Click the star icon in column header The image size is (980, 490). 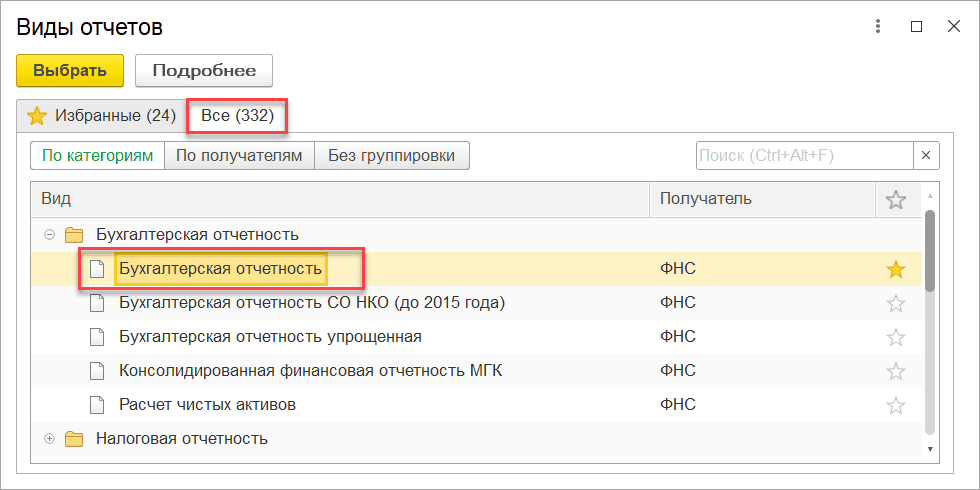tap(896, 200)
